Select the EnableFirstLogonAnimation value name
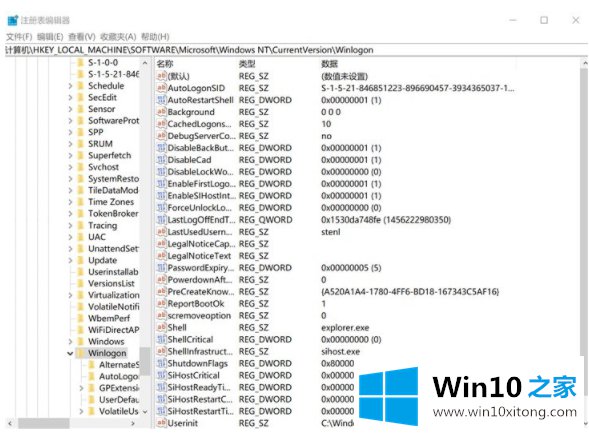This screenshot has width=589, height=438. (202, 184)
